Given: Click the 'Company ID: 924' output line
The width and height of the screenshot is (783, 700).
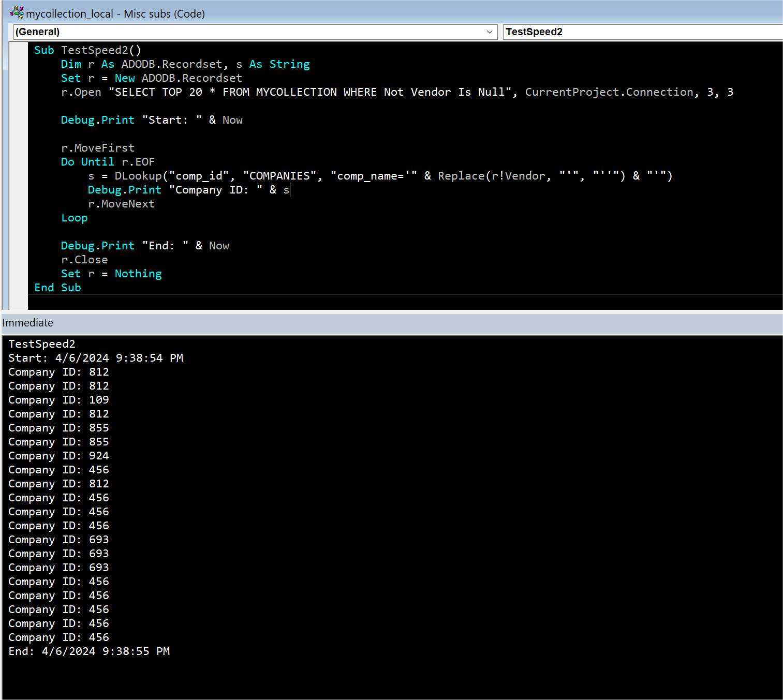Looking at the screenshot, I should click(x=58, y=456).
